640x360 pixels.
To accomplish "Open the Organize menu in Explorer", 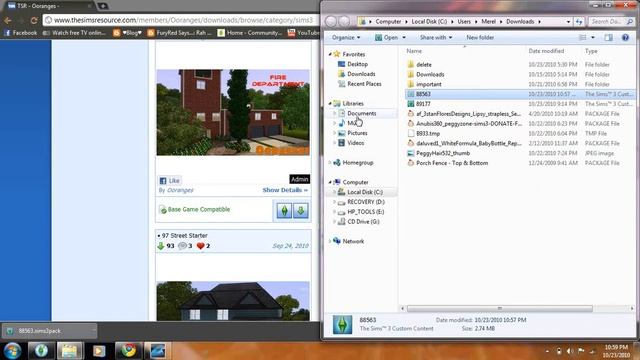I will click(346, 38).
